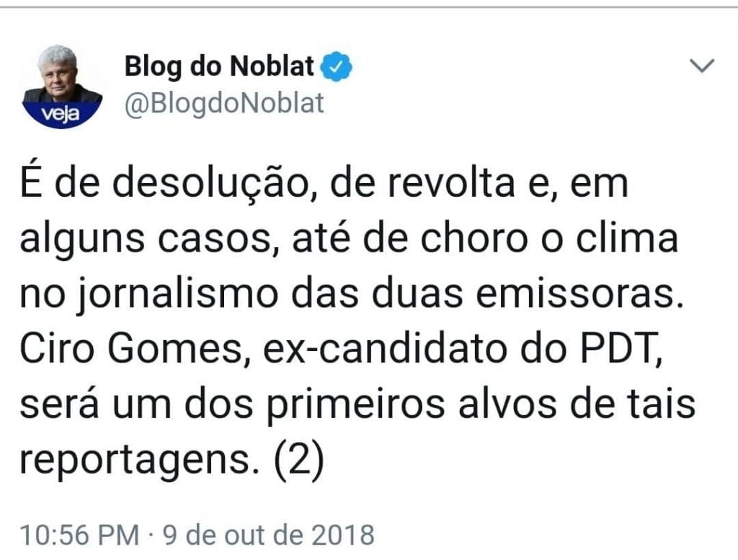Open the @BlogdoNoblat handle link
Viewport: 738px width, 560px height.
coord(224,103)
